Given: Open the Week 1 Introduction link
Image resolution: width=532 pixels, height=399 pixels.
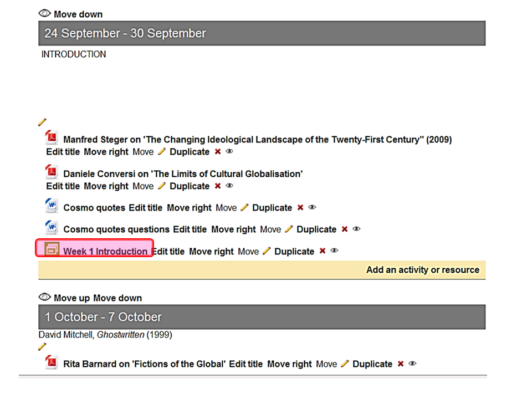Looking at the screenshot, I should (105, 252).
